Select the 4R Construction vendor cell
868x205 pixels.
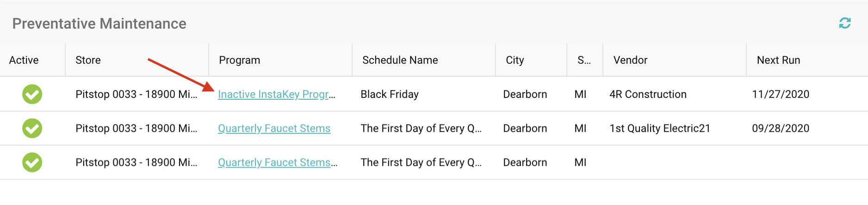coord(648,94)
